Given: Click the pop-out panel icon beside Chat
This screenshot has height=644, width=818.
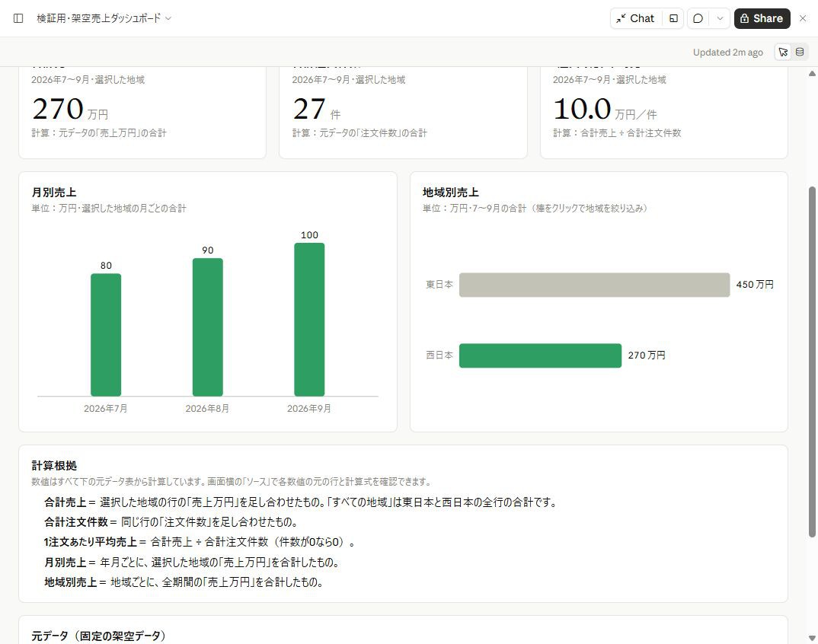Looking at the screenshot, I should (x=673, y=18).
